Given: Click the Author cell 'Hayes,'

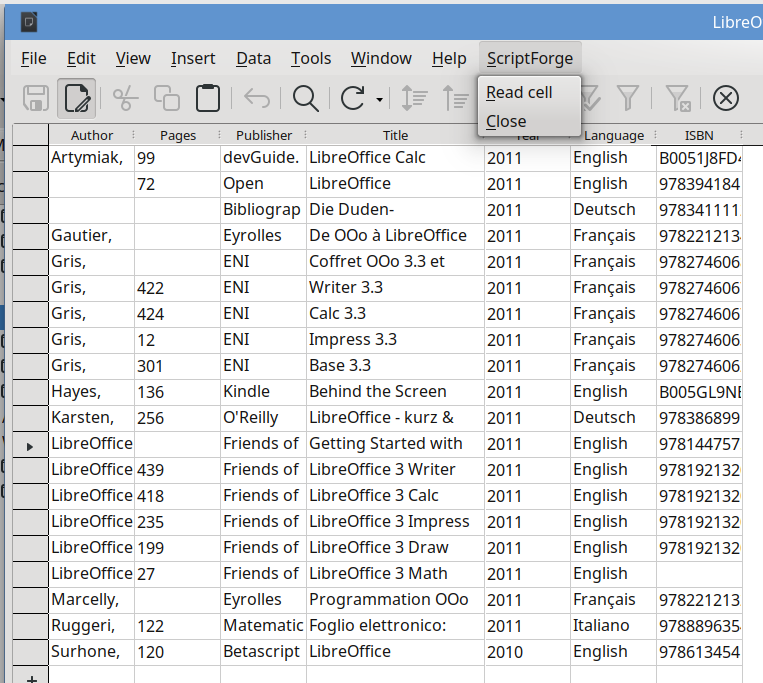Looking at the screenshot, I should 91,392.
